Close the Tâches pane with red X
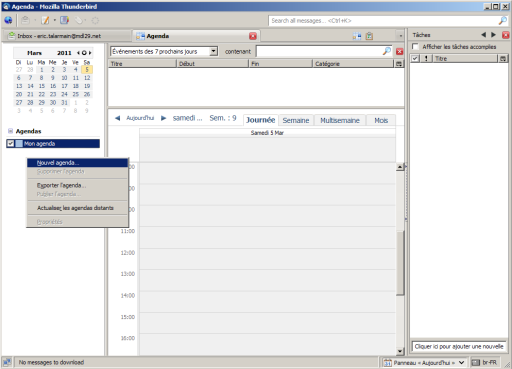The height and width of the screenshot is (369, 512). point(506,35)
